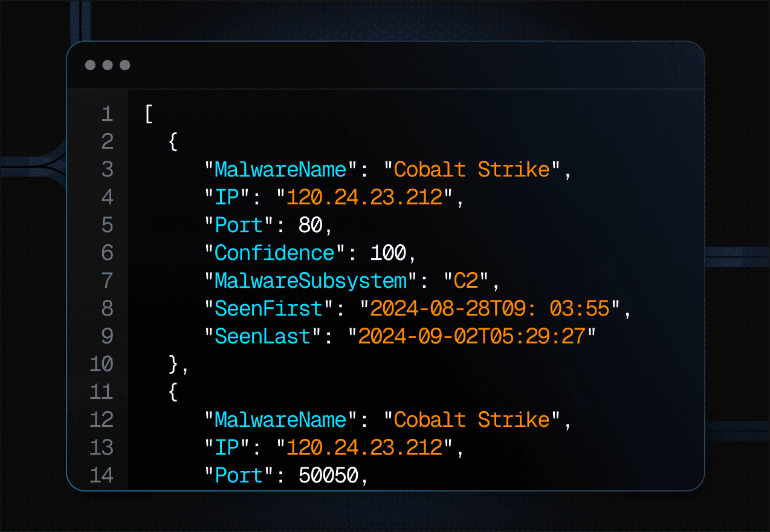Select line number 7 in the gutter

[x=107, y=281]
